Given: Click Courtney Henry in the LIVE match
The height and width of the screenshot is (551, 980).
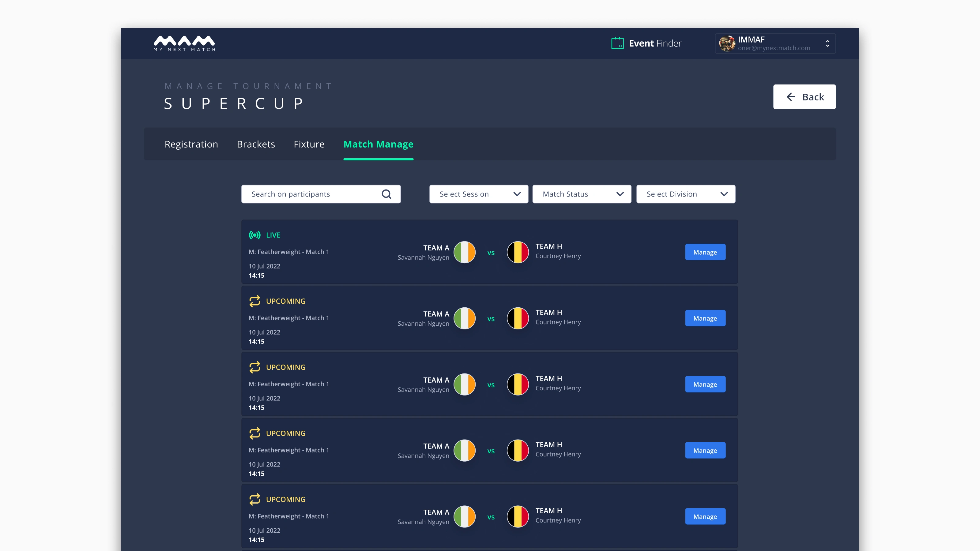Looking at the screenshot, I should [558, 256].
